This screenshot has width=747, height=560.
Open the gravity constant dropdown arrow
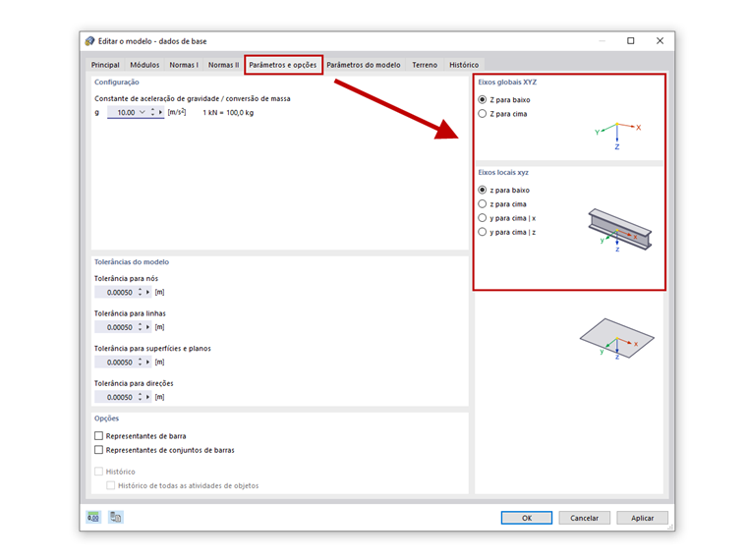[142, 112]
